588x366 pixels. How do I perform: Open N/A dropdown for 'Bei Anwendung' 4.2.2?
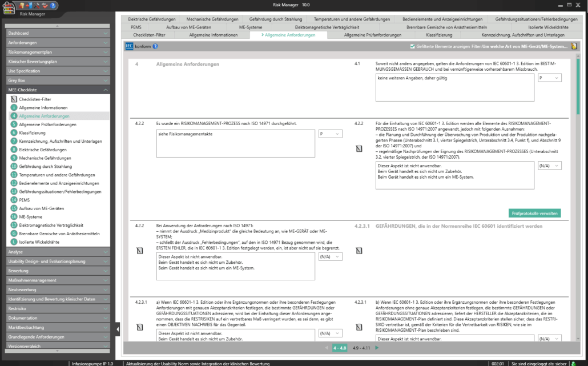pyautogui.click(x=330, y=257)
